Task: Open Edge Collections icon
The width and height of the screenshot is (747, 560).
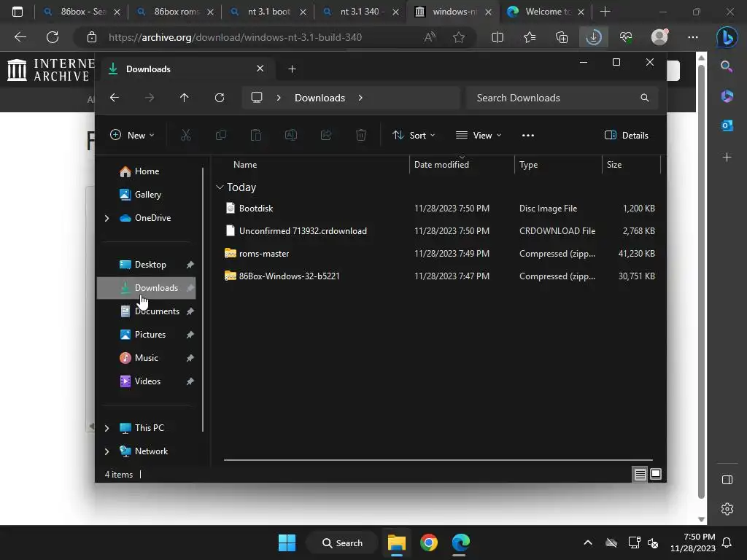Action: point(562,37)
